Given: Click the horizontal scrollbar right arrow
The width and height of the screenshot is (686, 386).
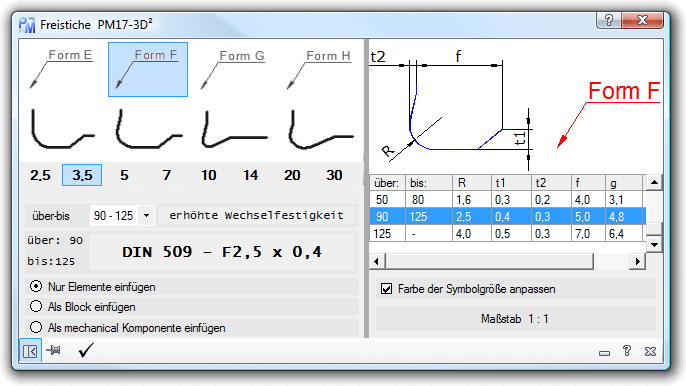Looking at the screenshot, I should [x=637, y=261].
